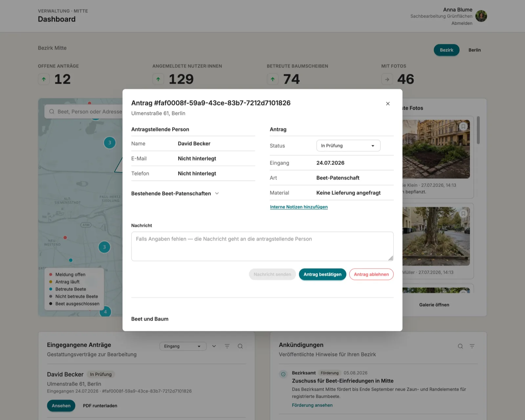Click the up-arrow trend icon beside 74
525x420 pixels.
coord(273,79)
